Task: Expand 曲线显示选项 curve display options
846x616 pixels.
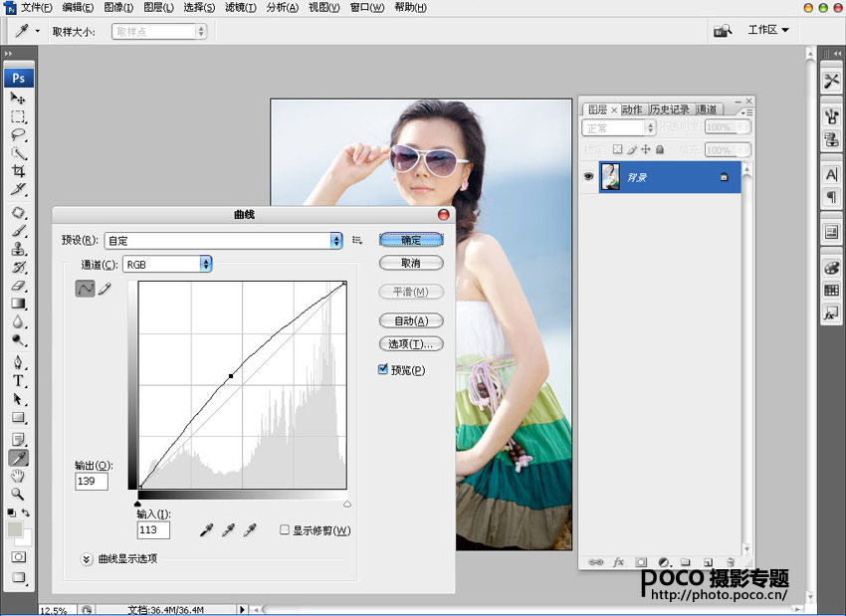Action: 87,558
